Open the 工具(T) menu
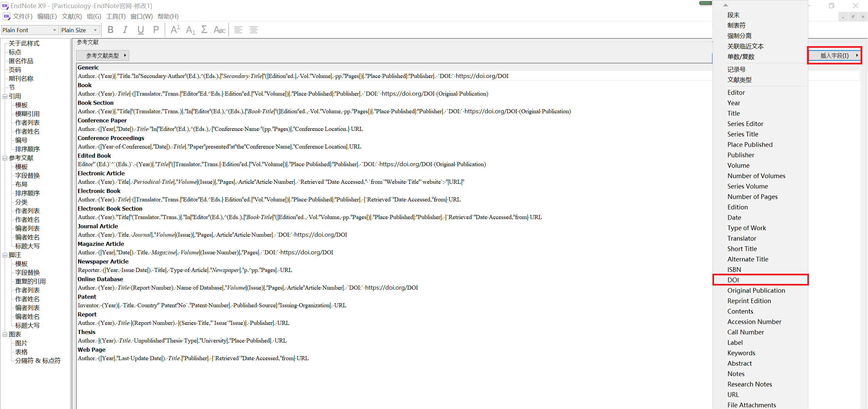Screen dimensions: 868x409 click(x=116, y=16)
